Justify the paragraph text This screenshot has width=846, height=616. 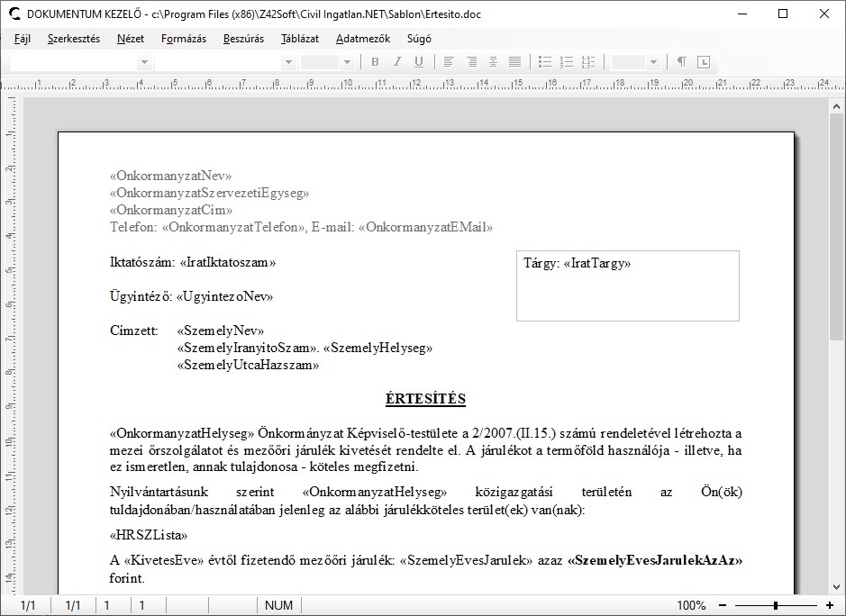point(515,62)
